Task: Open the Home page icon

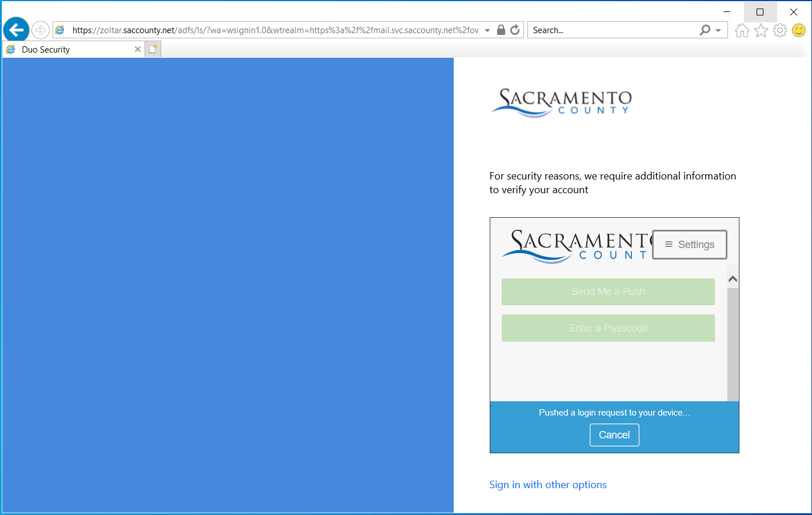Action: (x=742, y=30)
